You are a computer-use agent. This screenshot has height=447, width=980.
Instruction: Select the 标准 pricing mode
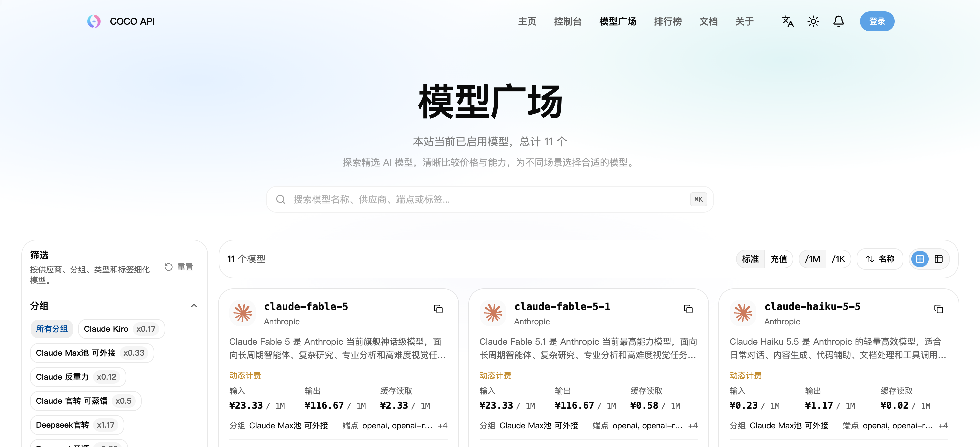click(x=750, y=259)
